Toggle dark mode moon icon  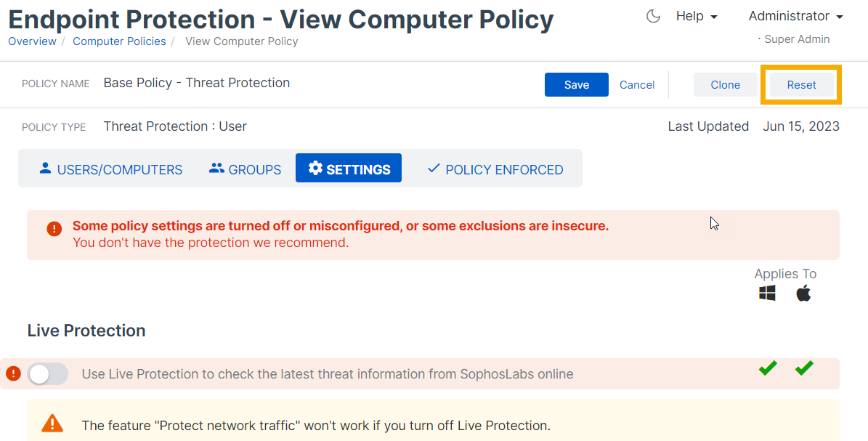(x=653, y=16)
